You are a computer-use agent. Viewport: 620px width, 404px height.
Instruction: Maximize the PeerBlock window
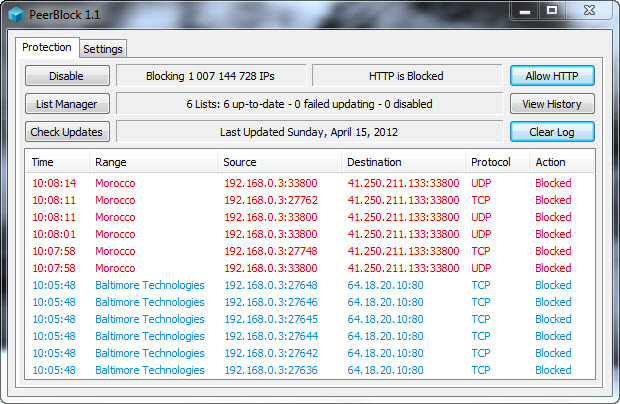(552, 11)
